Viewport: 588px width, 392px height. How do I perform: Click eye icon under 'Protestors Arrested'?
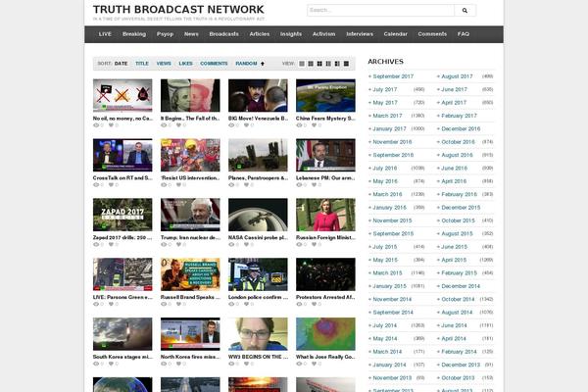[299, 304]
